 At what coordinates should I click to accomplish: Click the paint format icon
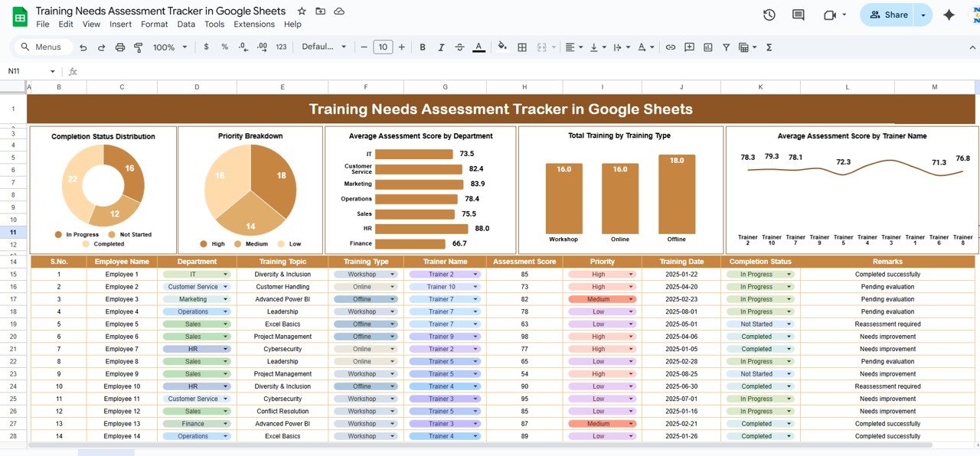[x=139, y=47]
